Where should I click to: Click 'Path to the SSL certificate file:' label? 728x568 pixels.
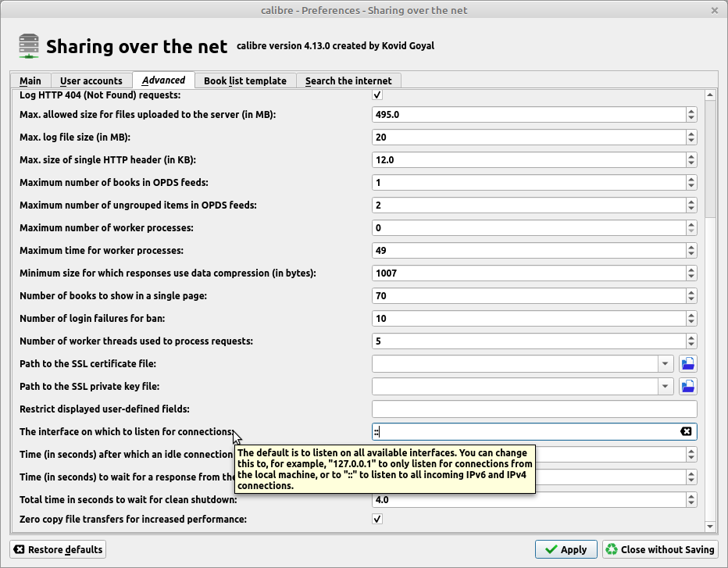87,363
